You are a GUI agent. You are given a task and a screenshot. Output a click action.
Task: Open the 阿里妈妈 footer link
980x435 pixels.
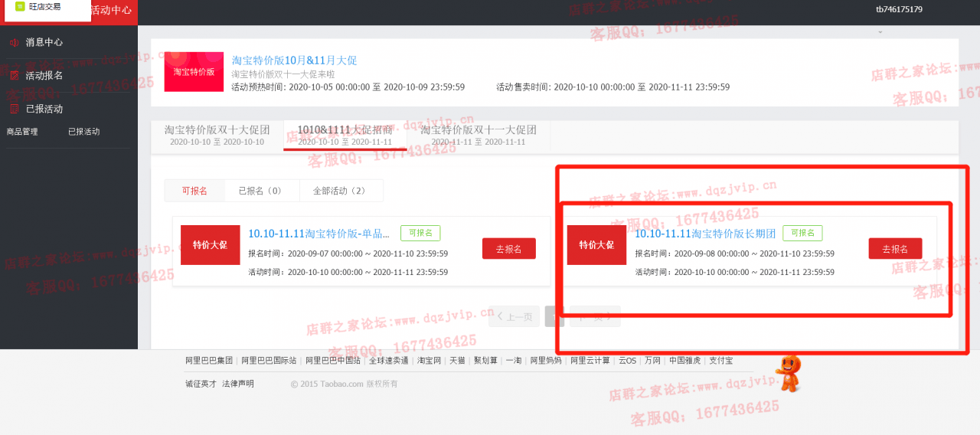[546, 361]
